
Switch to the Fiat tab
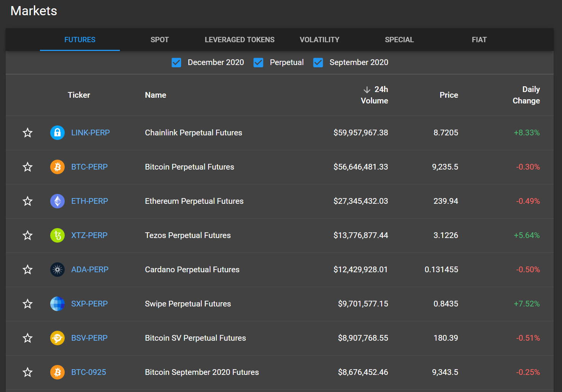(479, 40)
